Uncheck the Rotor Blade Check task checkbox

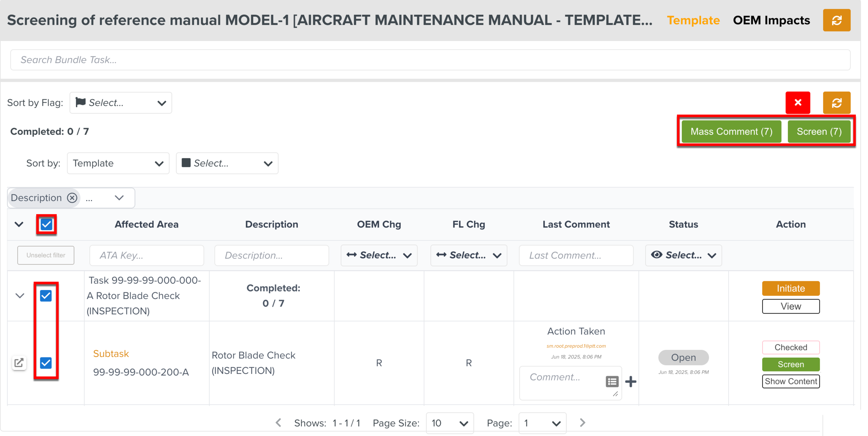[46, 296]
